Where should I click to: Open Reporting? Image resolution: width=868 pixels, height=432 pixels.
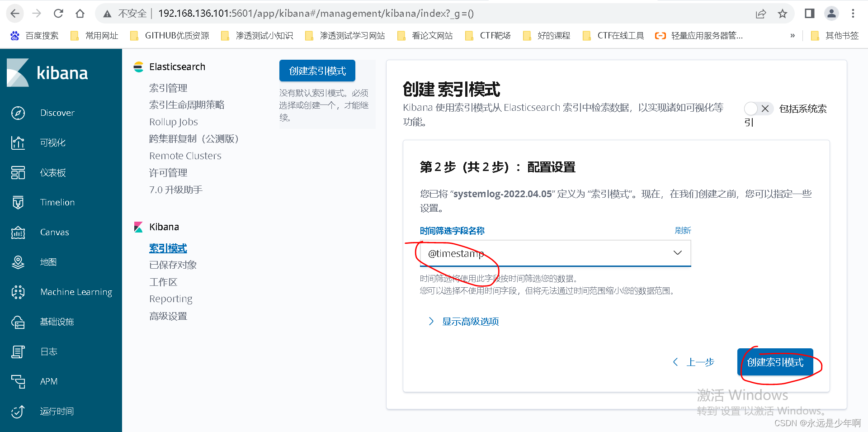(171, 299)
